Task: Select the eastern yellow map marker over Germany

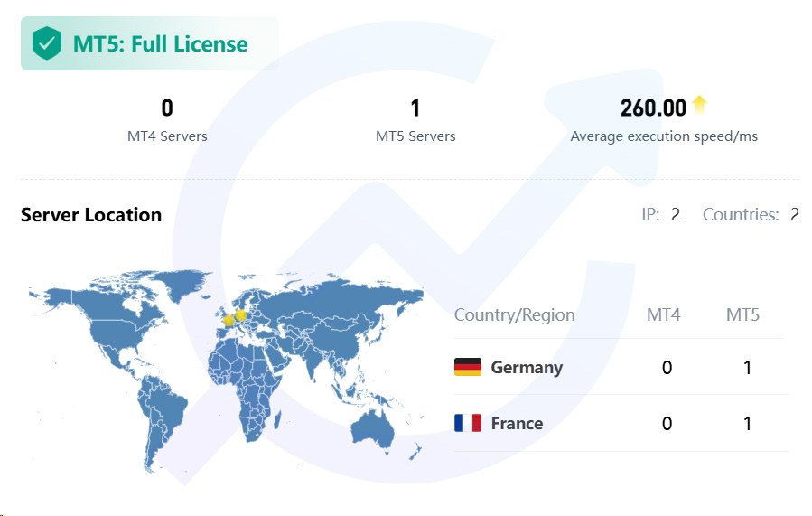Action: click(x=241, y=314)
